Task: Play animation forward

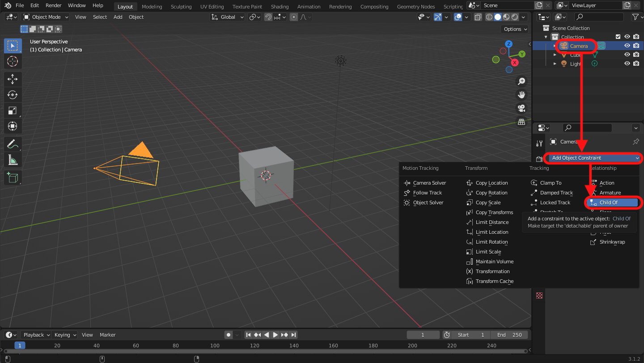Action: click(x=275, y=334)
